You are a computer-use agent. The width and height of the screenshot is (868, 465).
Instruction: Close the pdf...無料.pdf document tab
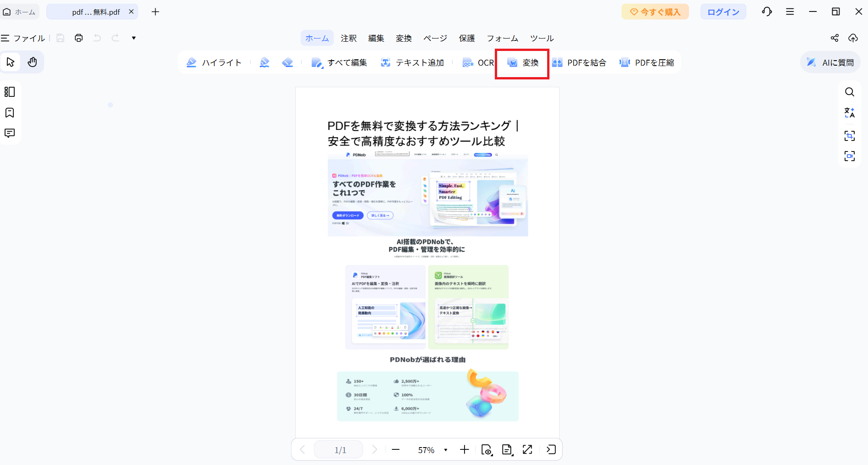[131, 12]
